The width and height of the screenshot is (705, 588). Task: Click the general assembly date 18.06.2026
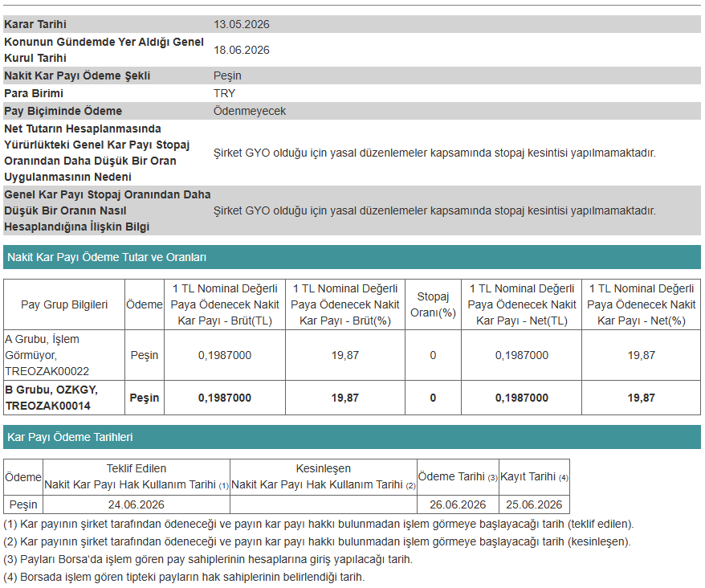tap(242, 50)
